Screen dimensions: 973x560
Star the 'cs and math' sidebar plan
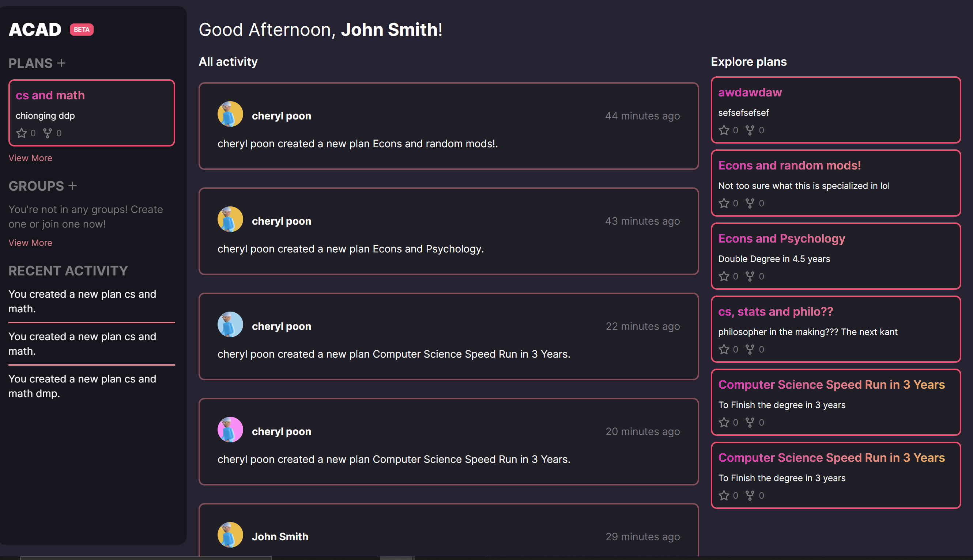click(22, 133)
